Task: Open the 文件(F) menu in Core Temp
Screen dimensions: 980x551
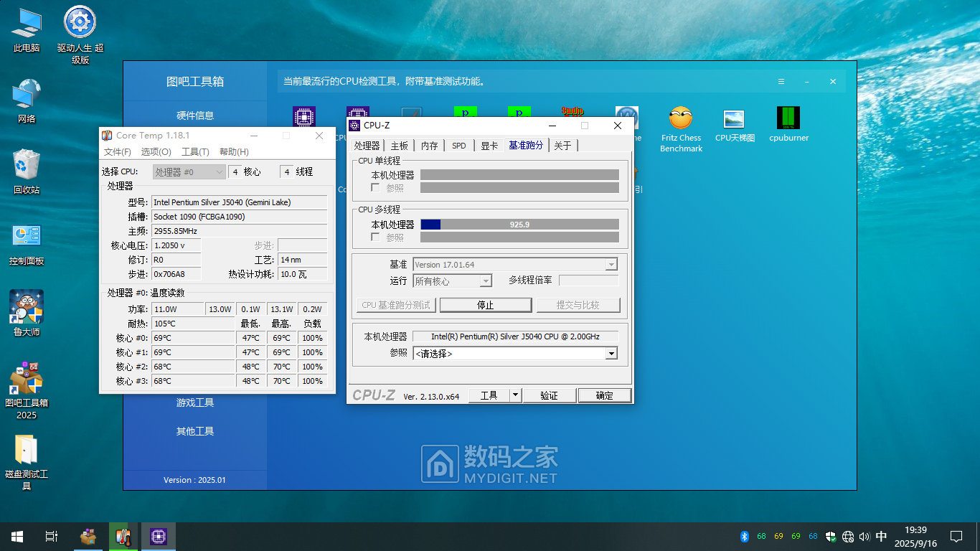Action: [x=118, y=152]
